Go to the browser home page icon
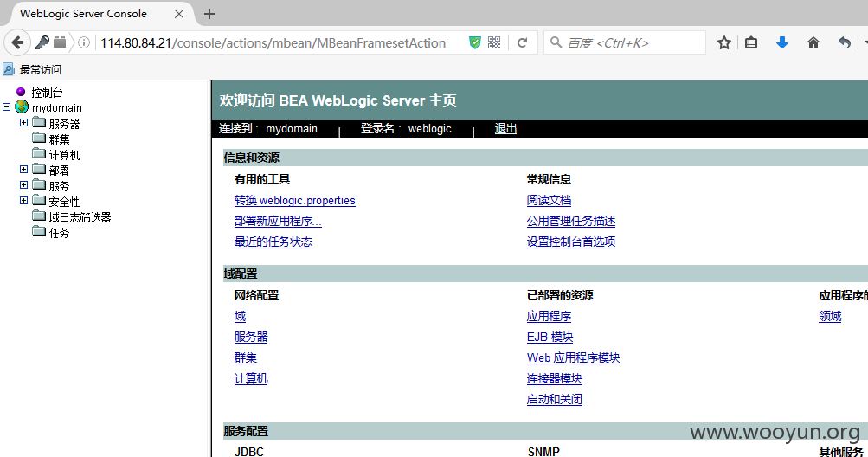The width and height of the screenshot is (868, 457). click(813, 42)
